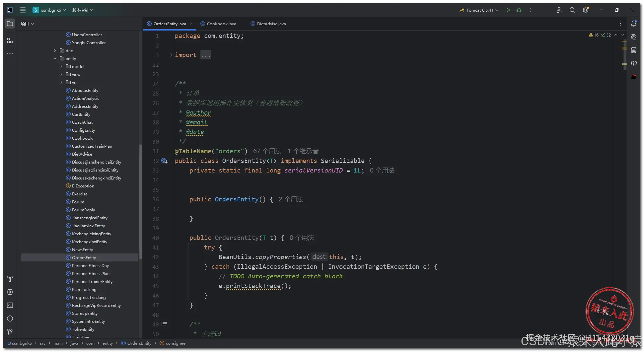Image resolution: width=644 pixels, height=352 pixels.
Task: Open the 项目 view dropdown
Action: (27, 24)
